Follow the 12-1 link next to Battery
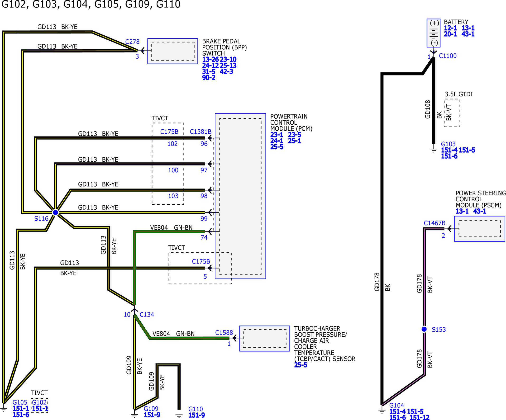Screen dimensions: 506x420 (450, 28)
